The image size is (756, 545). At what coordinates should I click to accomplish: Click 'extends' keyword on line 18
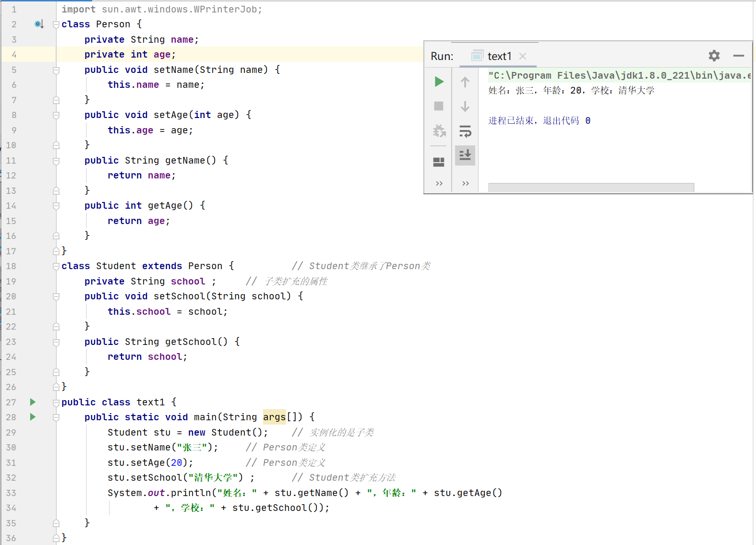162,266
